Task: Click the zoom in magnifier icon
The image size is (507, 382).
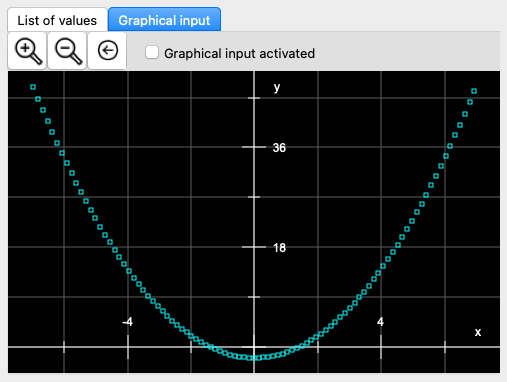Action: tap(27, 51)
